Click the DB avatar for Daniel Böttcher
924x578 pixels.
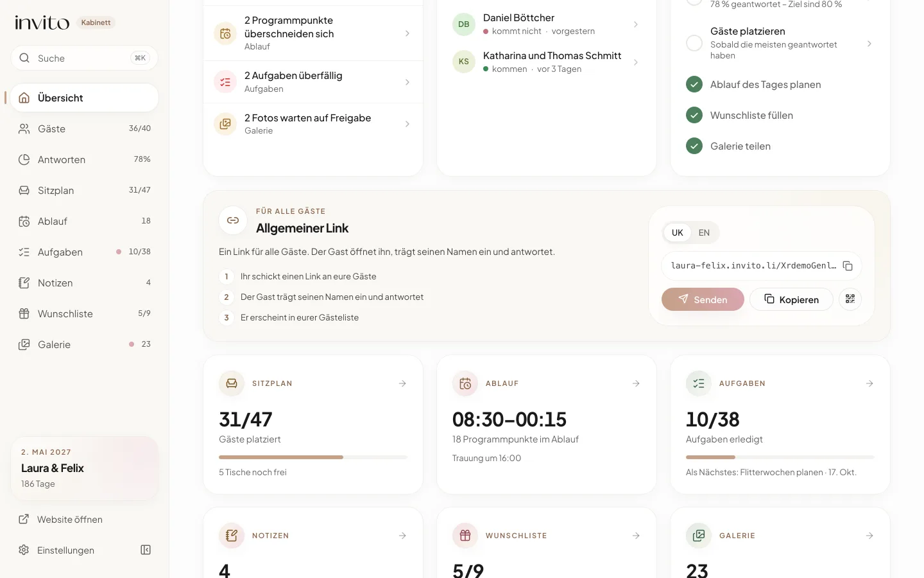coord(464,24)
